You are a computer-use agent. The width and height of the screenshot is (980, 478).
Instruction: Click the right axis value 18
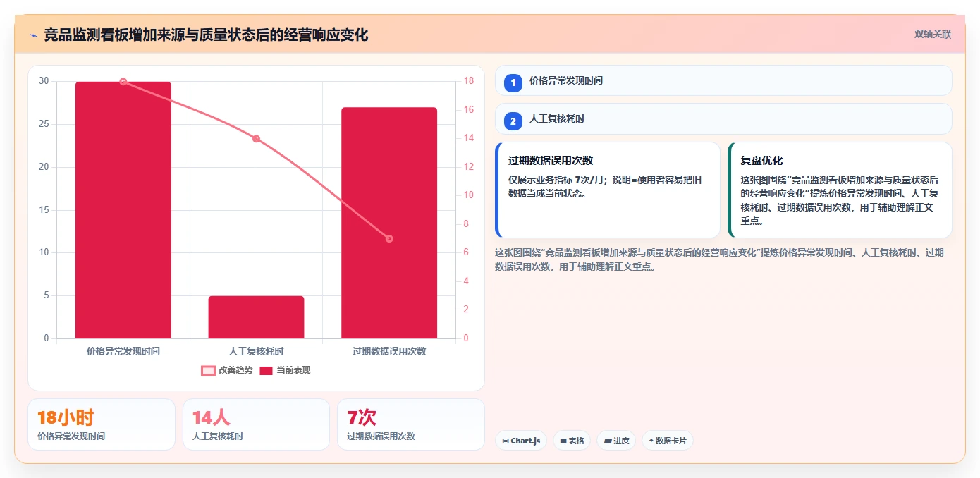(469, 81)
